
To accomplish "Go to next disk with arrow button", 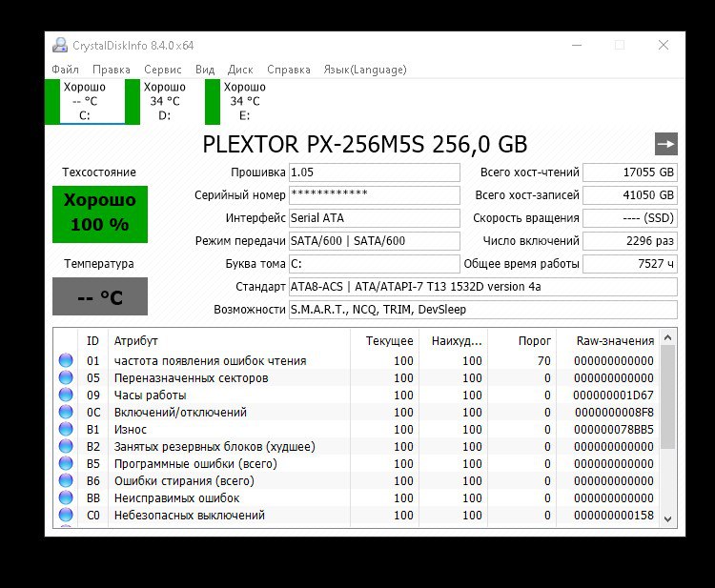I will (666, 144).
